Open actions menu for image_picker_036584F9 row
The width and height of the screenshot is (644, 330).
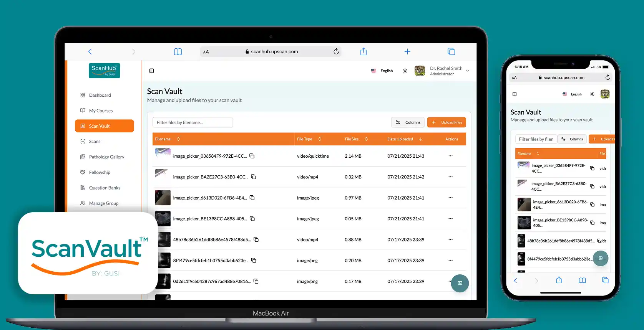pyautogui.click(x=450, y=156)
